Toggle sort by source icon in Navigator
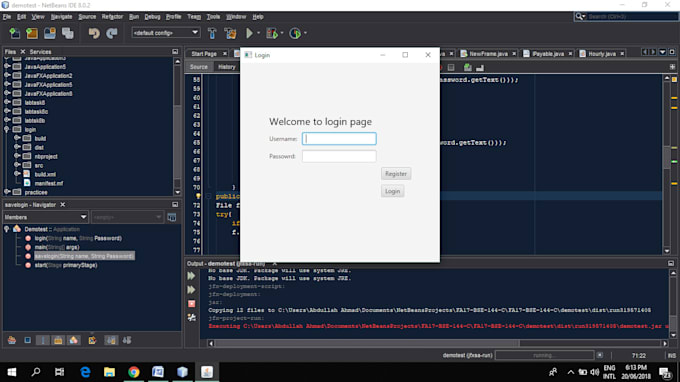 127,340
